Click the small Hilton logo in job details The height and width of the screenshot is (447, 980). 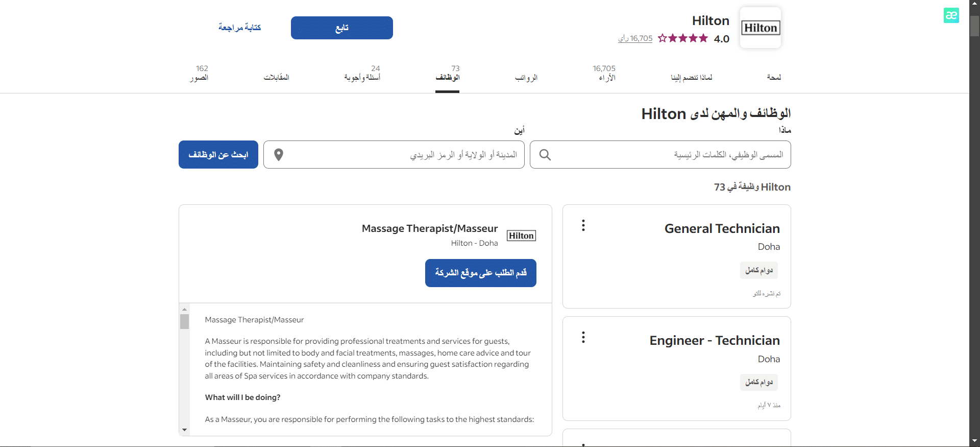point(521,236)
